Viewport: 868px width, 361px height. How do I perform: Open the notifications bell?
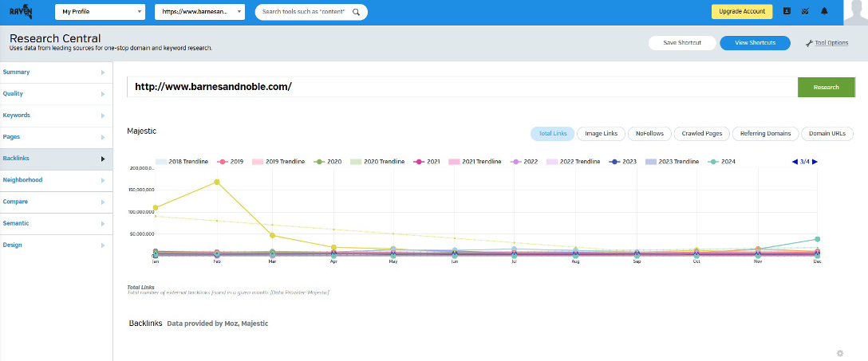(x=823, y=11)
